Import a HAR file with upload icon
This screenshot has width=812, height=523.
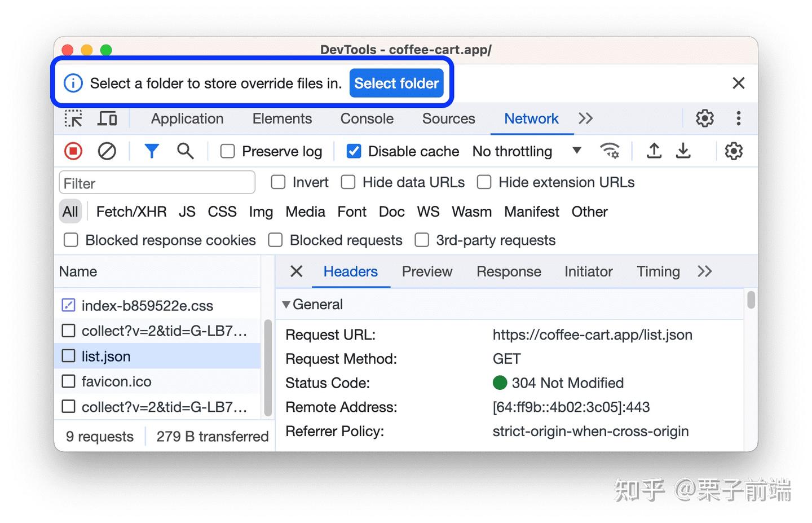(x=654, y=151)
